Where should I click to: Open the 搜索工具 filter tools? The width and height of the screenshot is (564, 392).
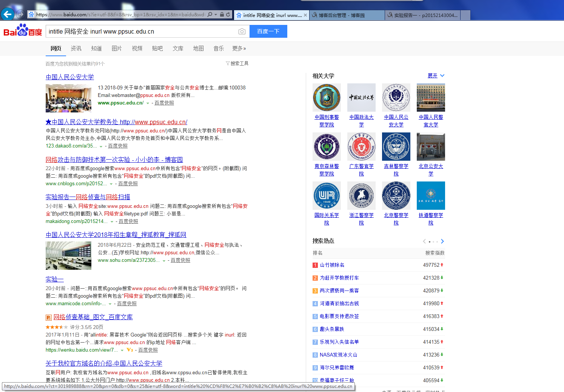[237, 63]
